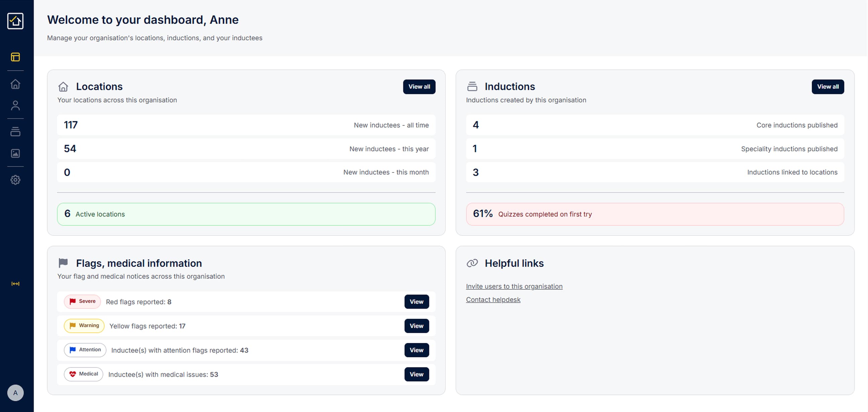
Task: Click the 3 Inductions linked to locations row
Action: 655,172
